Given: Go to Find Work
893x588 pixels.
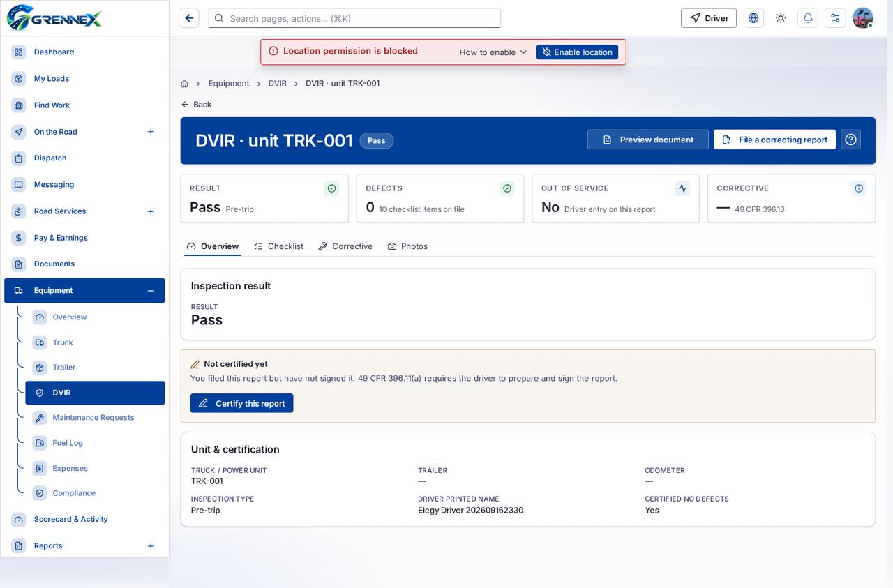Looking at the screenshot, I should coord(84,105).
